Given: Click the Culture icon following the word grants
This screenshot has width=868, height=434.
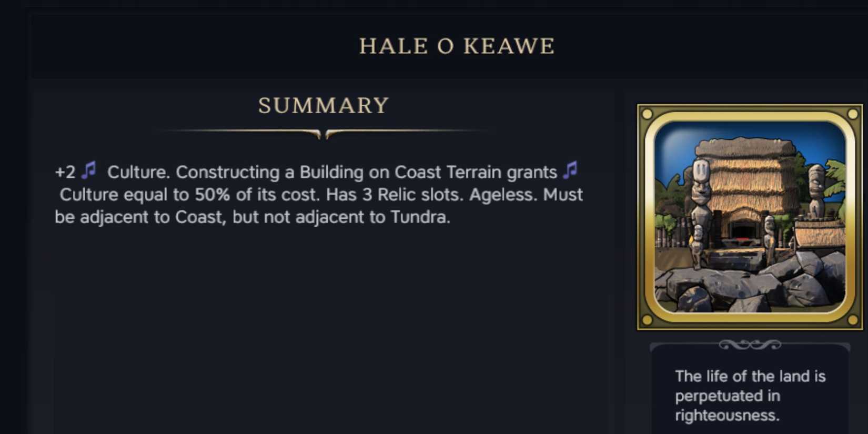Looking at the screenshot, I should point(570,170).
